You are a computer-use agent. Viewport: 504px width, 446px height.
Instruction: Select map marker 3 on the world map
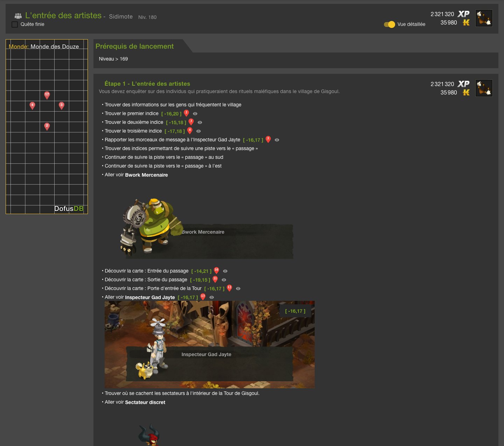[62, 106]
